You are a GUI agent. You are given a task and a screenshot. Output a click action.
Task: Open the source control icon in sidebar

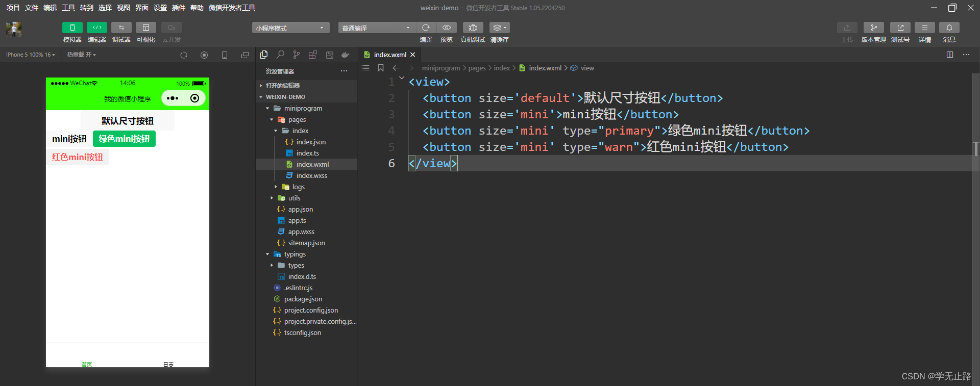pyautogui.click(x=297, y=55)
